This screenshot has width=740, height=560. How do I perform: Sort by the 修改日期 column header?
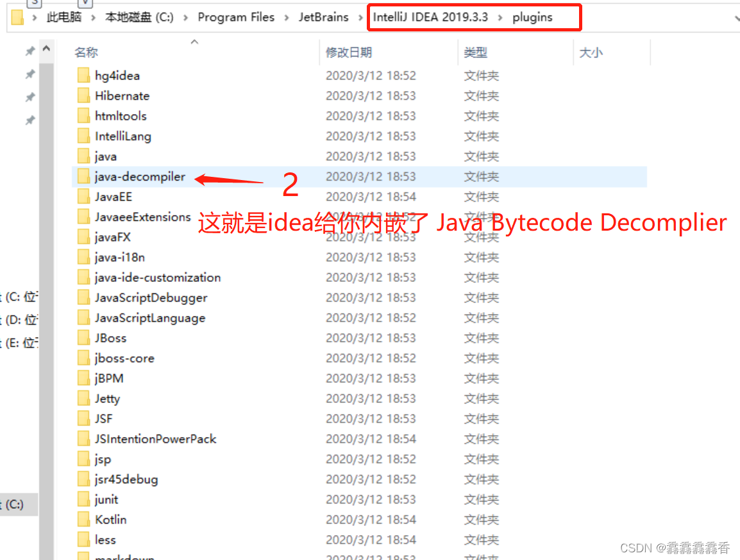(349, 53)
